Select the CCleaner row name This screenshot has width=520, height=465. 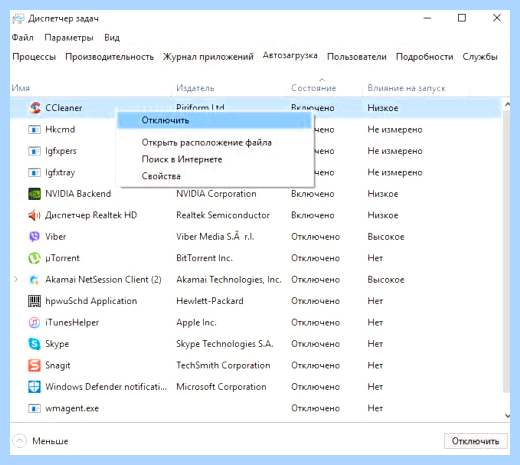coord(64,108)
